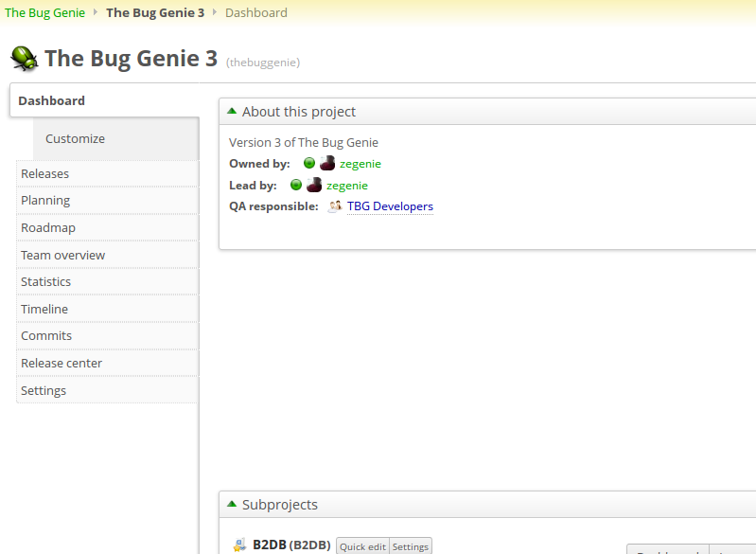Screen dimensions: 756x554
Task: Click online status dot beside Owned by
Action: coord(309,163)
